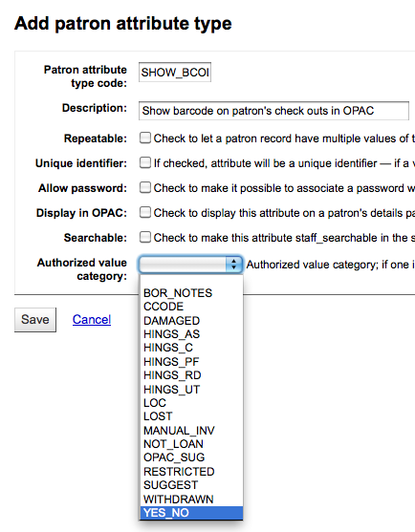
Task: Select YES_NO from the dropdown list
Action: [x=191, y=513]
